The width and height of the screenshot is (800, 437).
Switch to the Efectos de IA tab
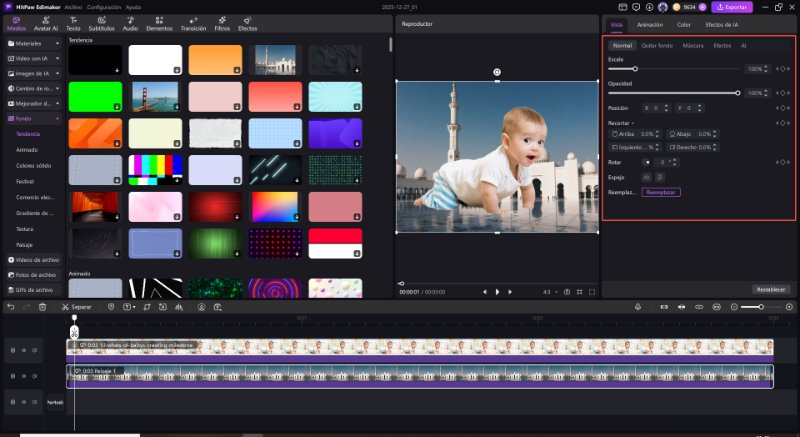click(x=721, y=24)
